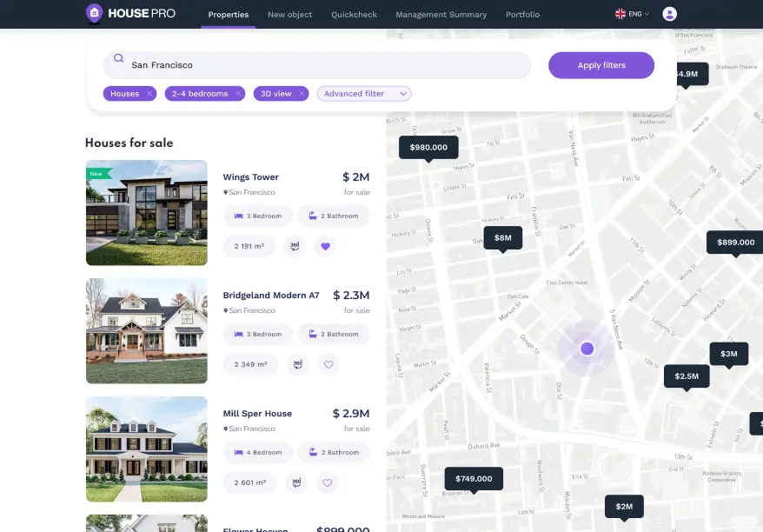Click the search magnifier icon
The width and height of the screenshot is (763, 532).
(118, 58)
